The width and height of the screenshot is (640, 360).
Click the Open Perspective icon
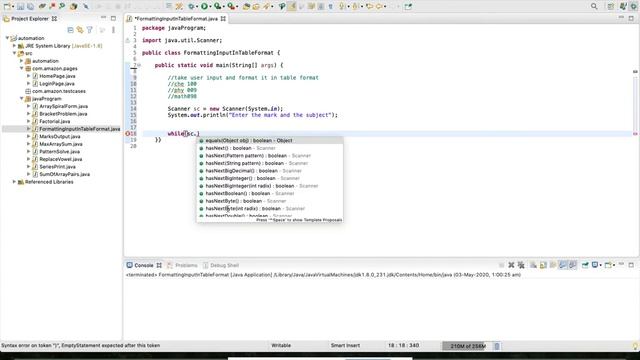(x=611, y=6)
